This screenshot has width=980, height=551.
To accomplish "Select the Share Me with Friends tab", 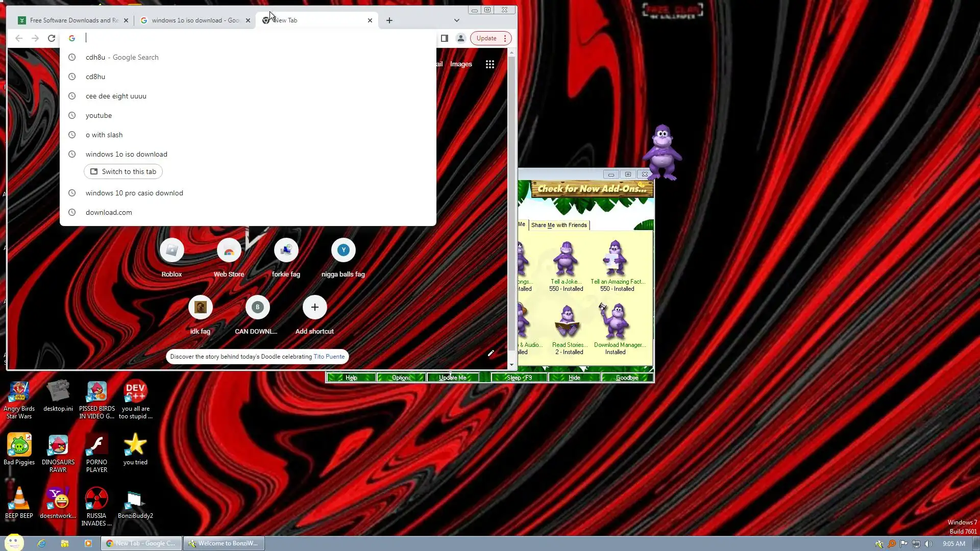I will 558,225.
